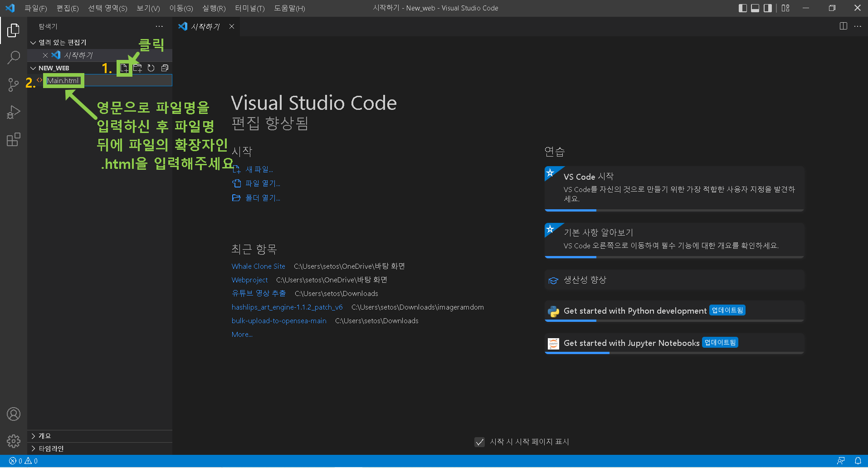Open the Manage gear icon
The height and width of the screenshot is (468, 868).
14,441
